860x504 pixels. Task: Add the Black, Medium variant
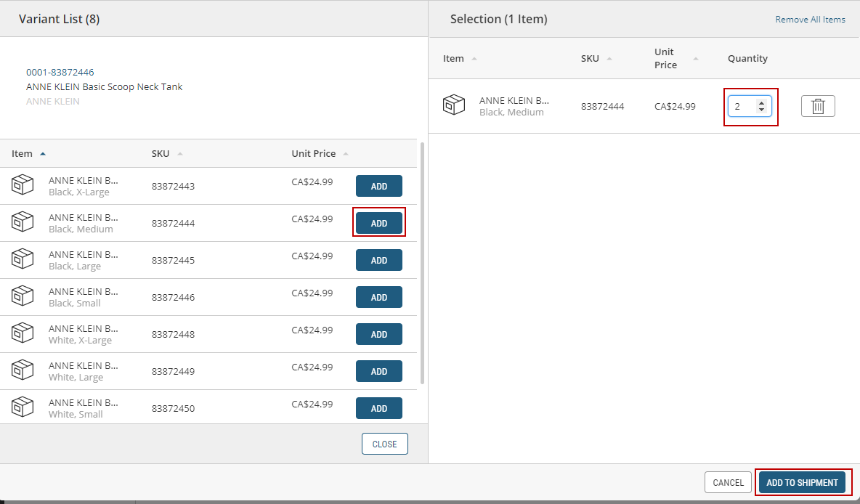pyautogui.click(x=378, y=223)
